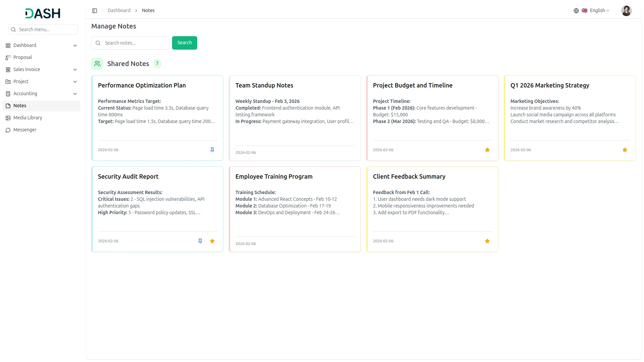Click the globe language icon
This screenshot has height=362, width=644.
pos(576,11)
